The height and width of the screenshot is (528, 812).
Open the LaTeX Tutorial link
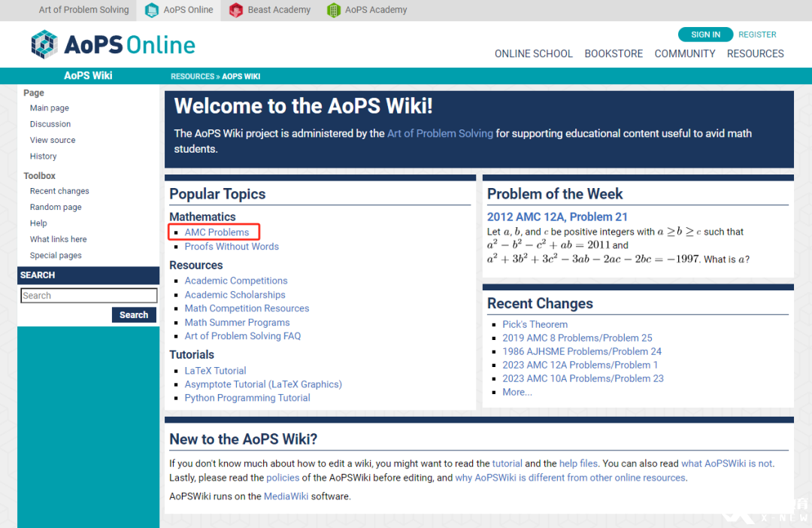216,371
